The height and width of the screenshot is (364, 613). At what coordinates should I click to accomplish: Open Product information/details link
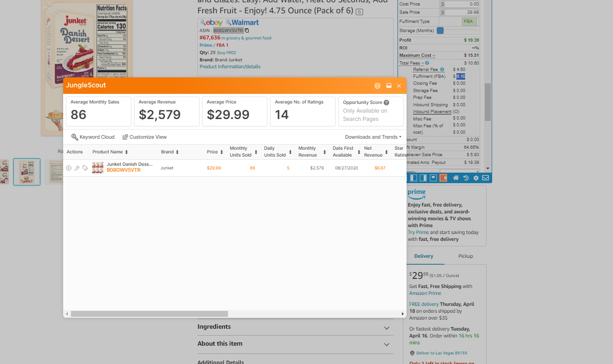[230, 66]
